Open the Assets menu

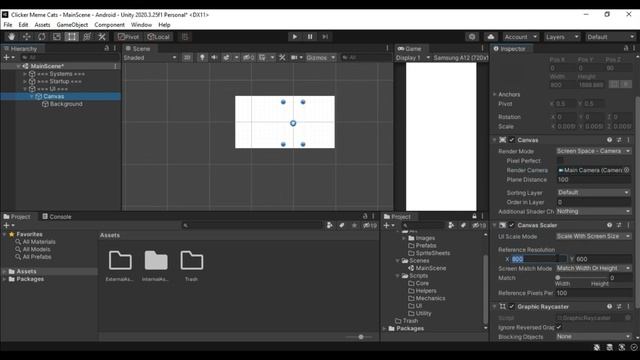tap(42, 25)
